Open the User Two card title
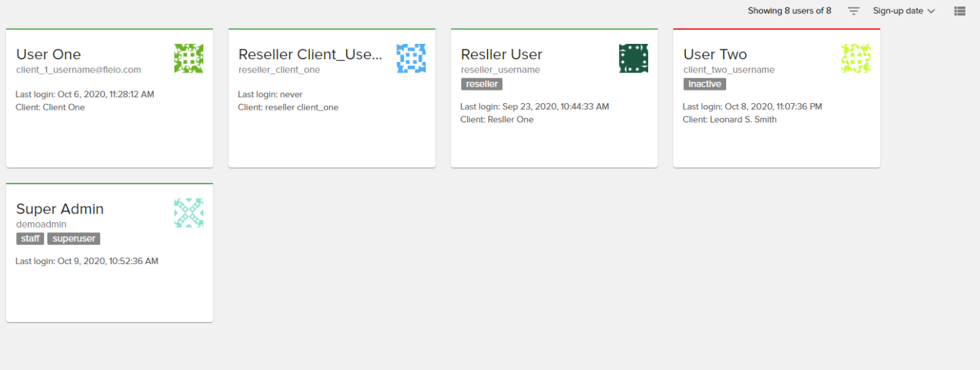The image size is (980, 370). [x=715, y=55]
